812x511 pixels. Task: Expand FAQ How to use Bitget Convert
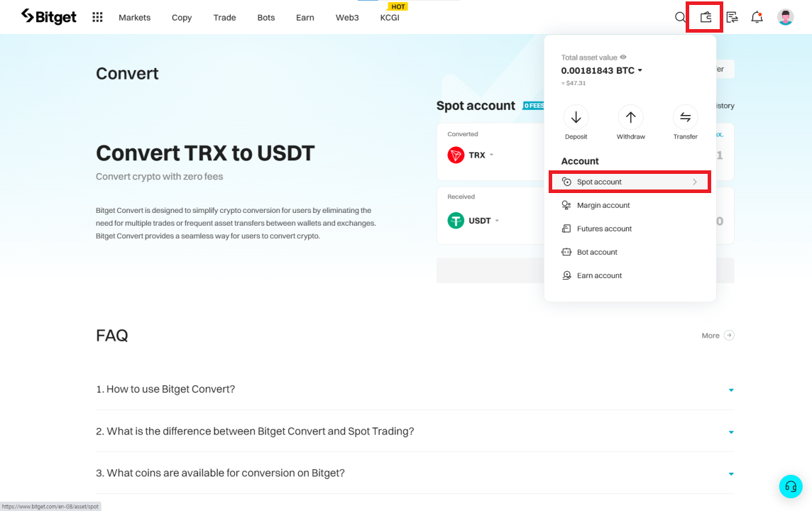point(415,390)
